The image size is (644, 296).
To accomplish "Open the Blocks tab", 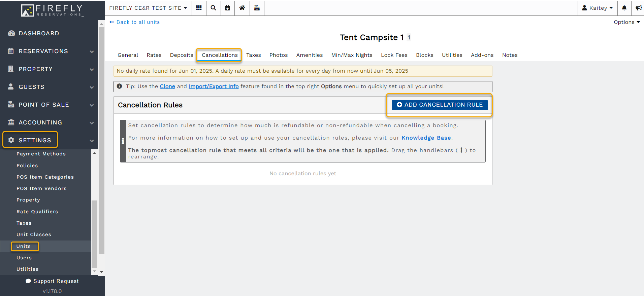I will coord(425,55).
